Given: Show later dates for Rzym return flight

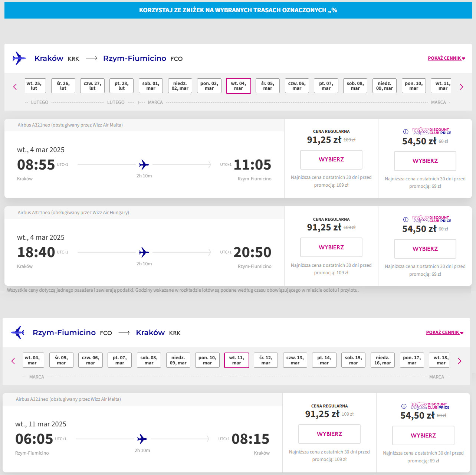Looking at the screenshot, I should click(x=459, y=361).
